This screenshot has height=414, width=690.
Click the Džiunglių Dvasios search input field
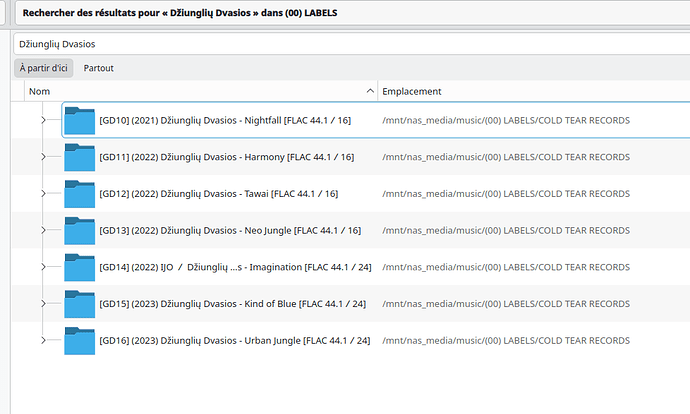point(350,44)
